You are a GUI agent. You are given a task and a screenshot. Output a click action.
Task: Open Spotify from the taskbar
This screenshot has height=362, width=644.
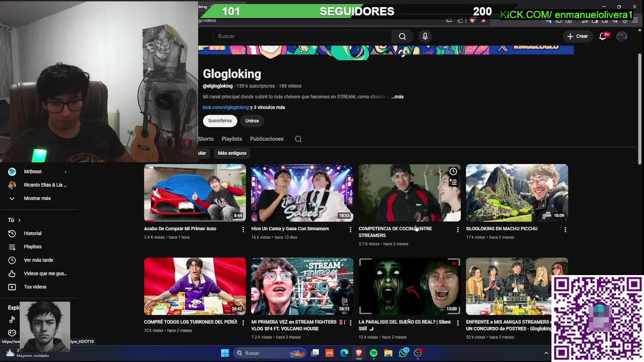[x=373, y=353]
